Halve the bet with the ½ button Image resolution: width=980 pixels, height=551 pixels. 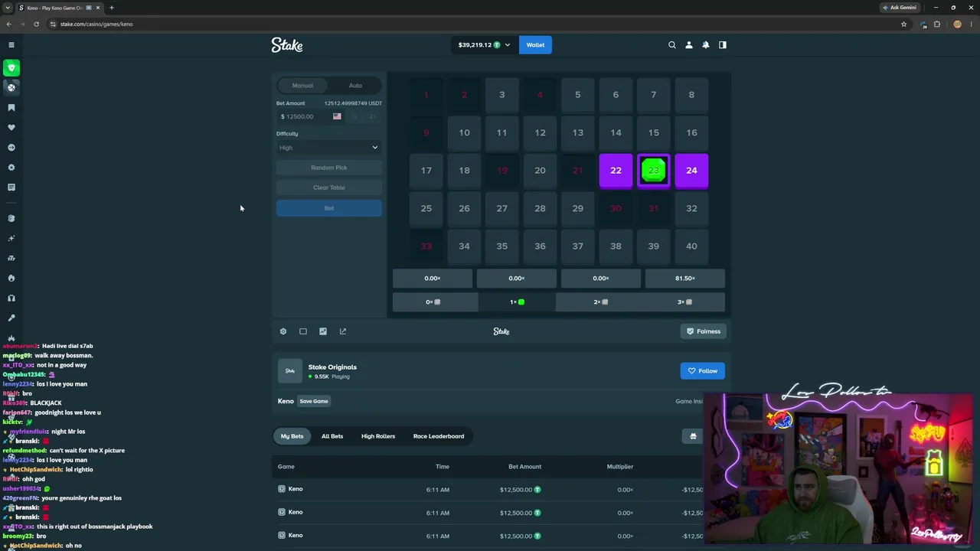tap(354, 116)
